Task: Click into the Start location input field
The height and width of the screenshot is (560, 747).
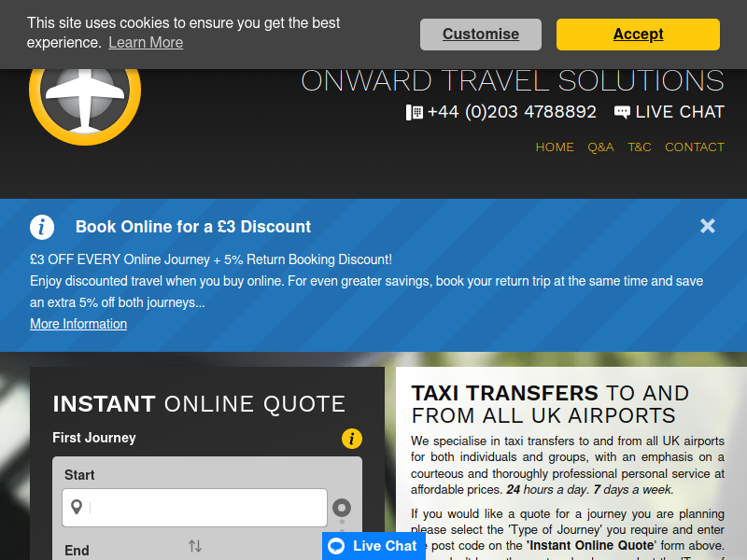Action: (x=194, y=508)
